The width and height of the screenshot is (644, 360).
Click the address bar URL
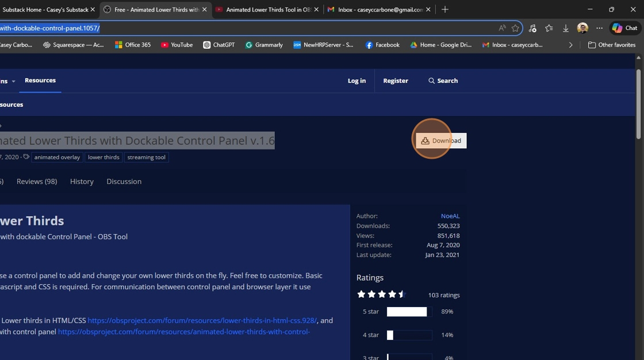pyautogui.click(x=49, y=28)
